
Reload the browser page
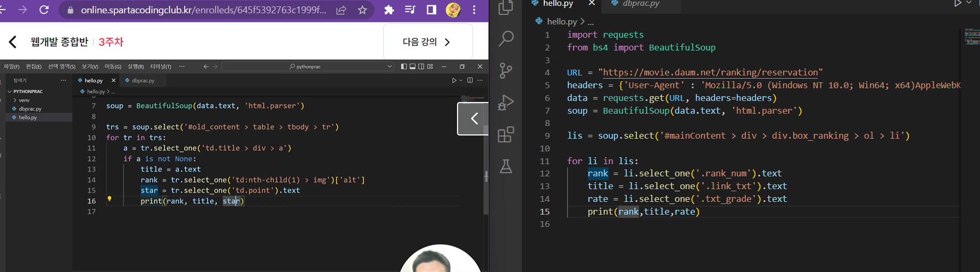(x=44, y=10)
